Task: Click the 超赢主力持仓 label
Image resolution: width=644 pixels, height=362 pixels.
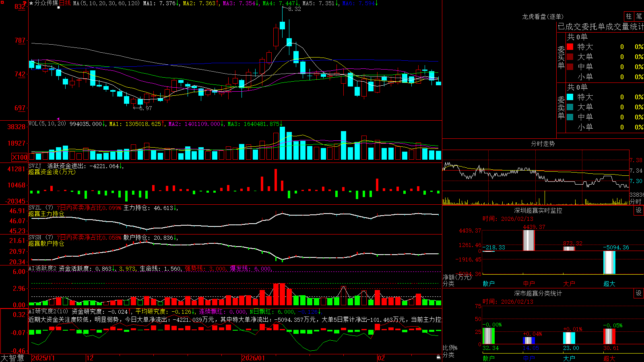Action: point(46,214)
